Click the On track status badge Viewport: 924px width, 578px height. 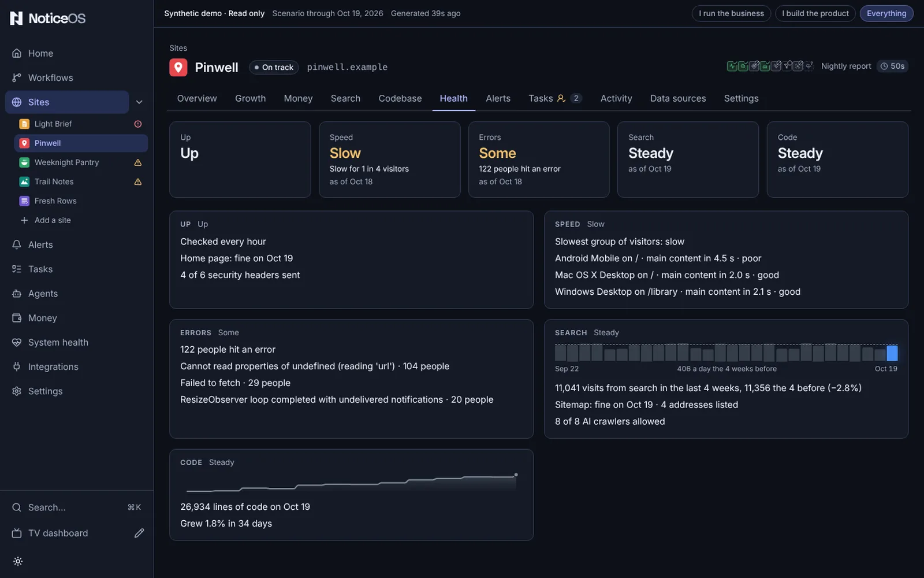(x=274, y=67)
